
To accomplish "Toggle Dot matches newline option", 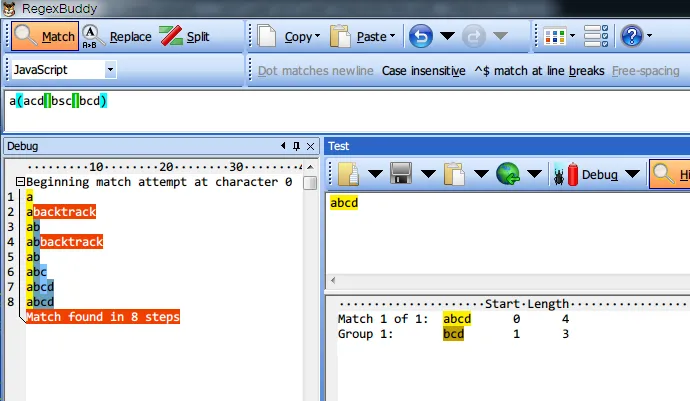I will pos(316,71).
